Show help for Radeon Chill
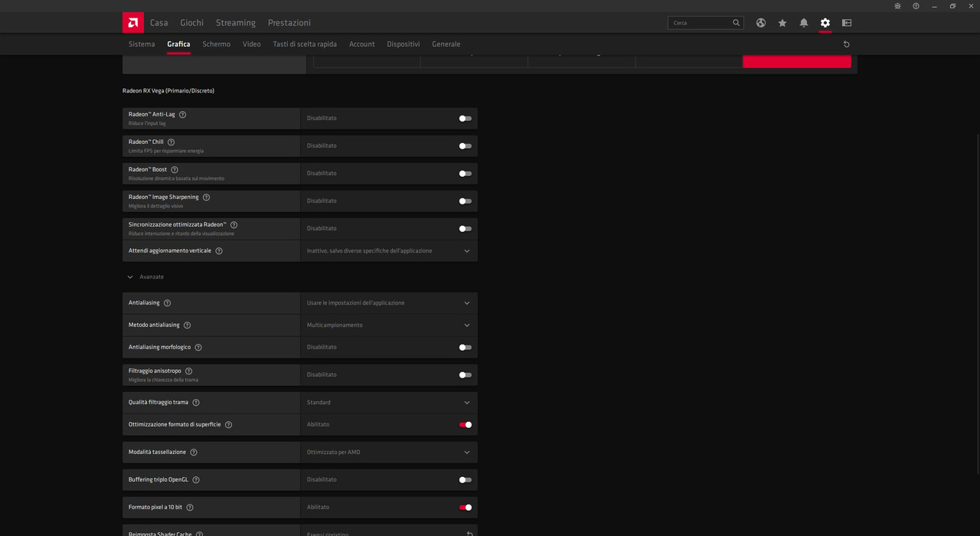This screenshot has height=536, width=980. (171, 142)
